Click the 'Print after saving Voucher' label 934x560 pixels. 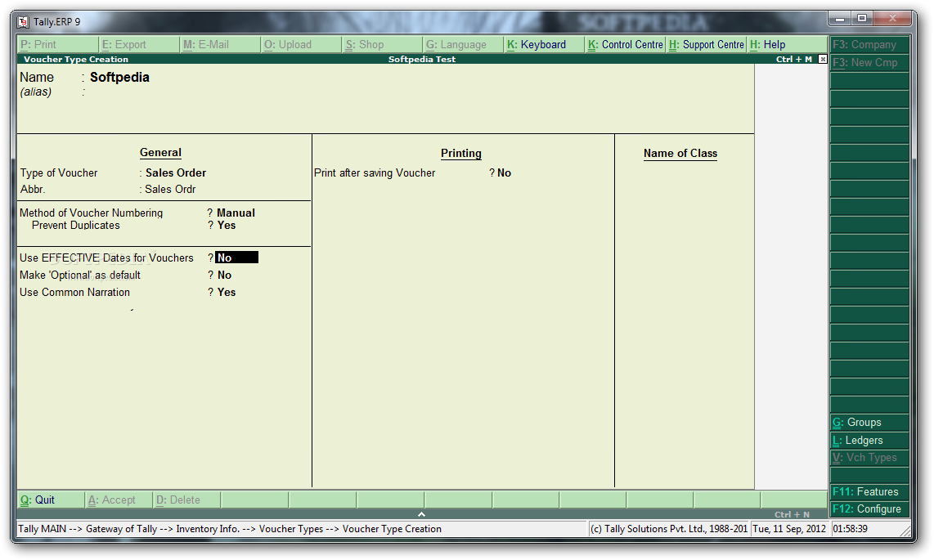point(375,173)
